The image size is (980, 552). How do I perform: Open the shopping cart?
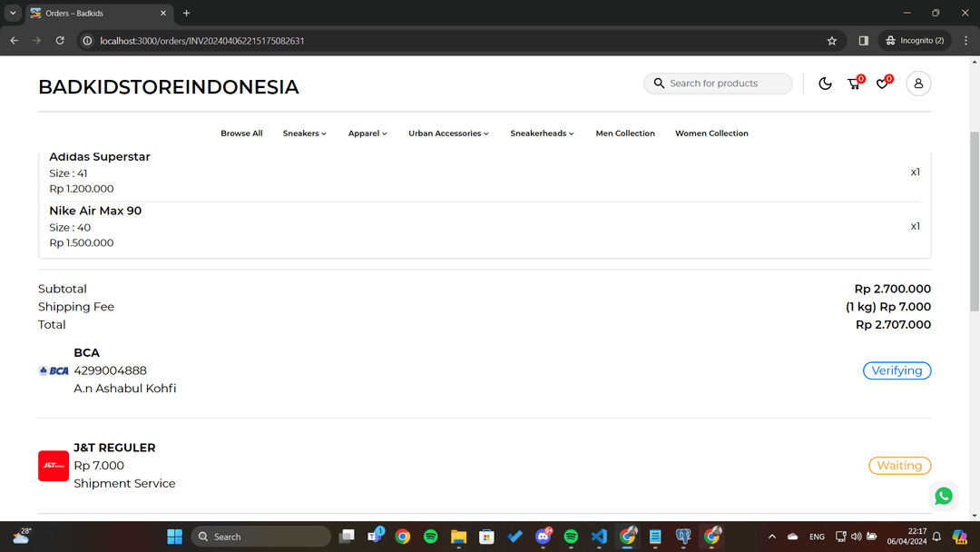click(x=854, y=84)
